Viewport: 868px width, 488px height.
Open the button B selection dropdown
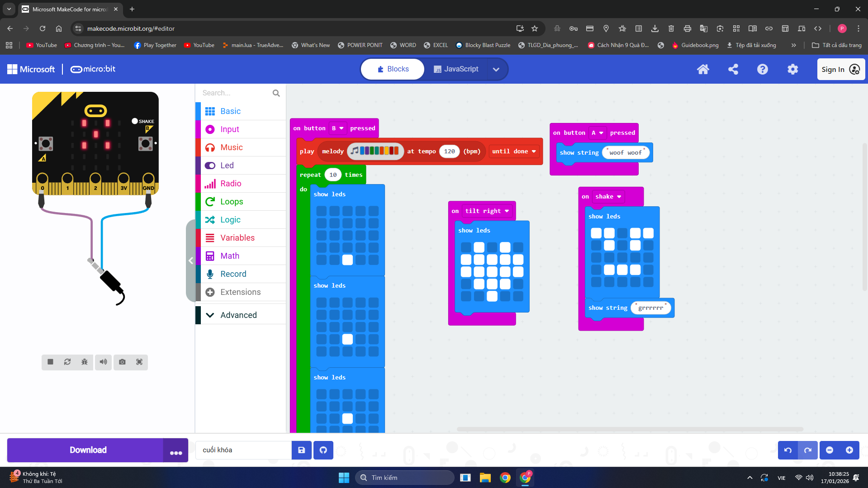[337, 128]
